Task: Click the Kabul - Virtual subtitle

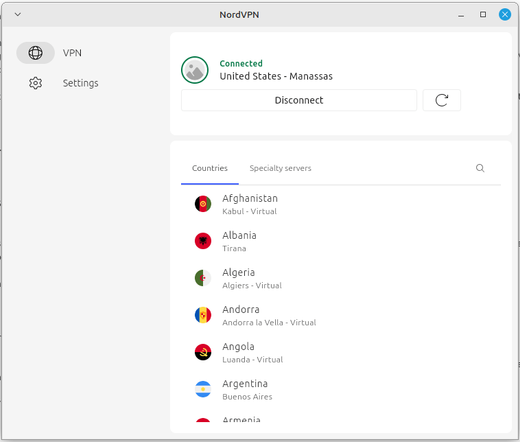Action: (x=249, y=211)
